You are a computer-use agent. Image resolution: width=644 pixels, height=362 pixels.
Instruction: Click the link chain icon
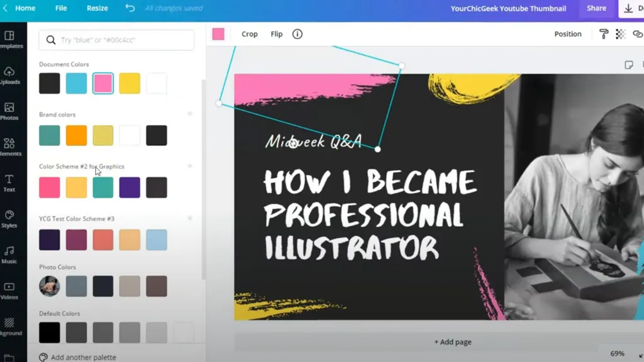click(638, 34)
